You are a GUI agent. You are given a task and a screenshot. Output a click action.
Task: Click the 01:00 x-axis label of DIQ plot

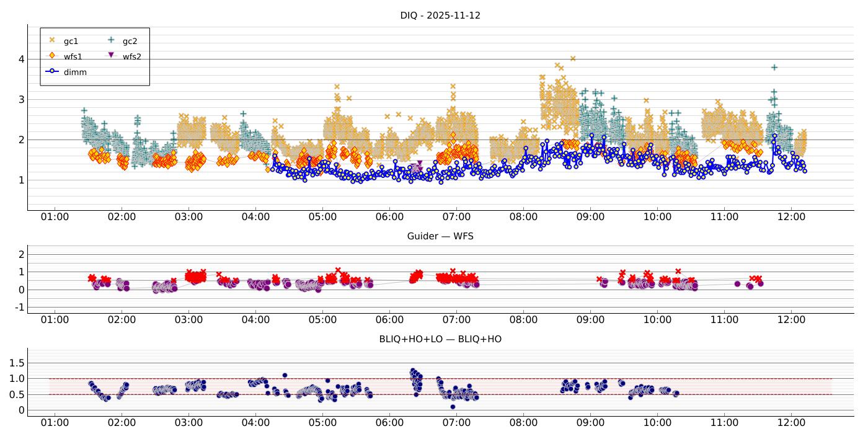pos(55,217)
